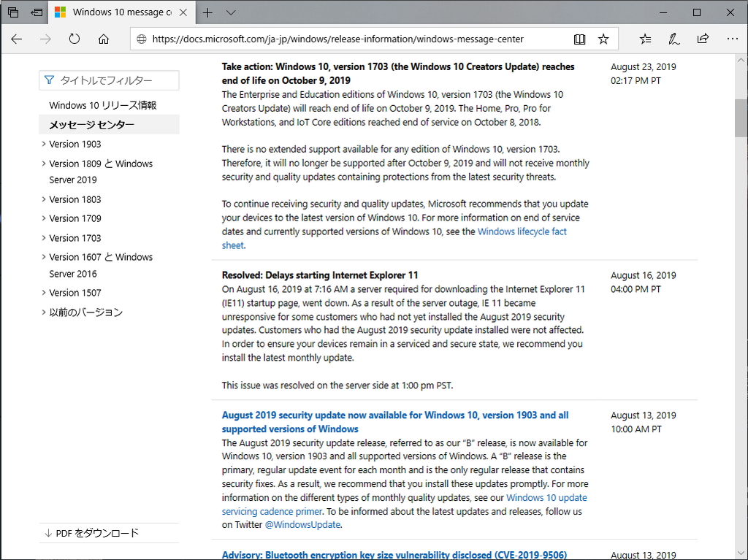Click the '10:00 AM PT' time text
This screenshot has height=560, width=748.
tap(636, 429)
